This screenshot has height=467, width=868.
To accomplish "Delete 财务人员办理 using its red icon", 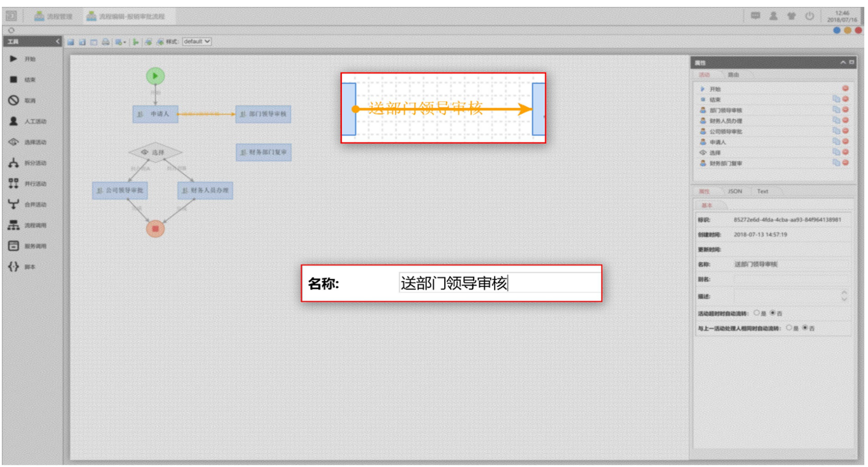I will click(x=845, y=120).
